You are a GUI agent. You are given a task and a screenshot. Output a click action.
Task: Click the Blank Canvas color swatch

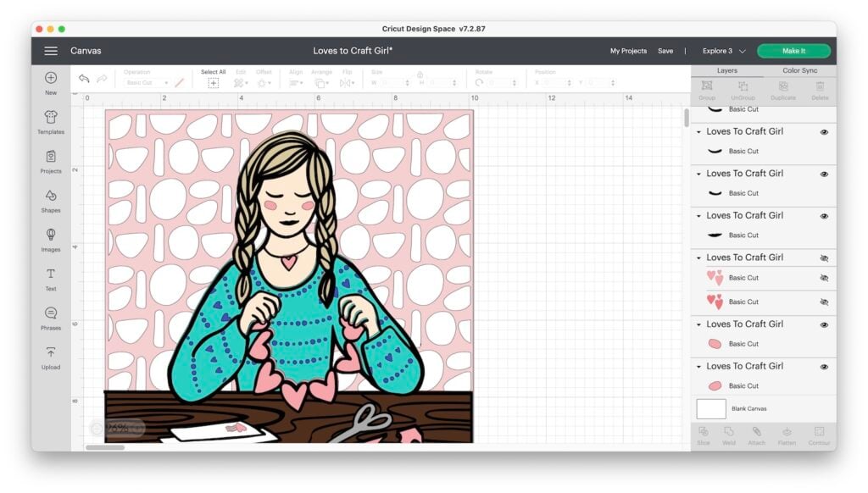711,409
